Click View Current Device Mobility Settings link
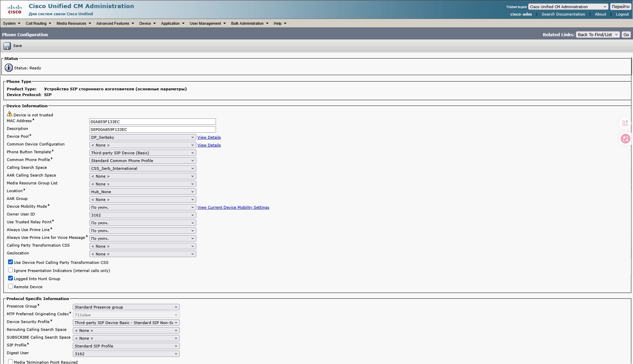The height and width of the screenshot is (364, 633). (x=233, y=207)
